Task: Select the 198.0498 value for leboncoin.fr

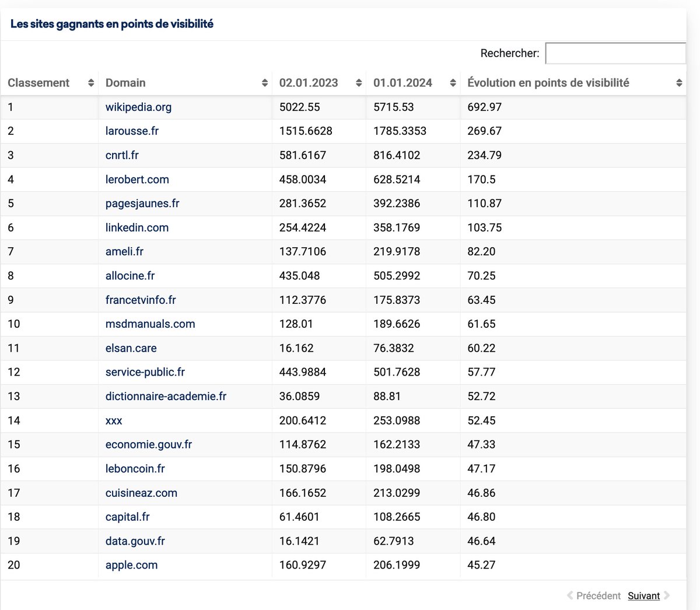Action: 397,468
